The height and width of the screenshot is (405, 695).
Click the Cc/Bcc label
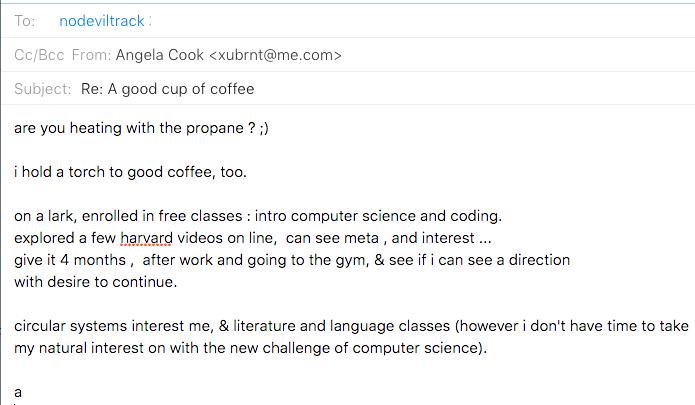click(39, 55)
